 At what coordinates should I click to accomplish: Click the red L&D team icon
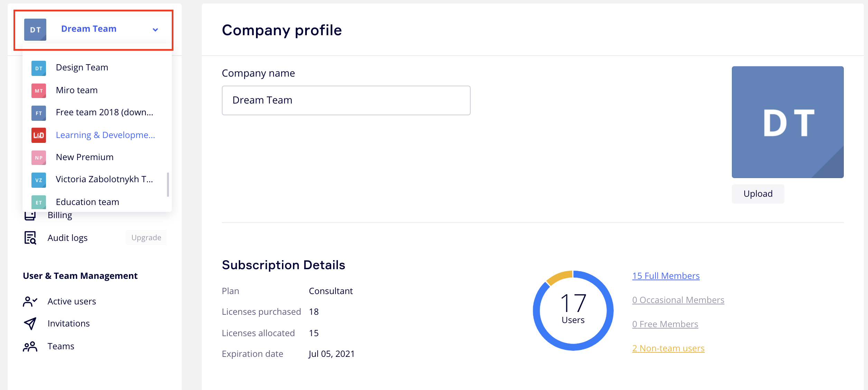click(39, 135)
